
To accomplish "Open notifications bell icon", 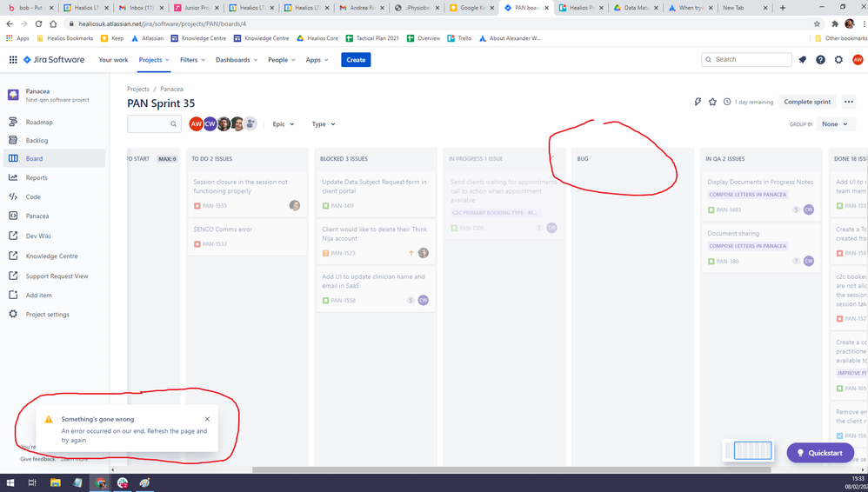I will point(802,60).
